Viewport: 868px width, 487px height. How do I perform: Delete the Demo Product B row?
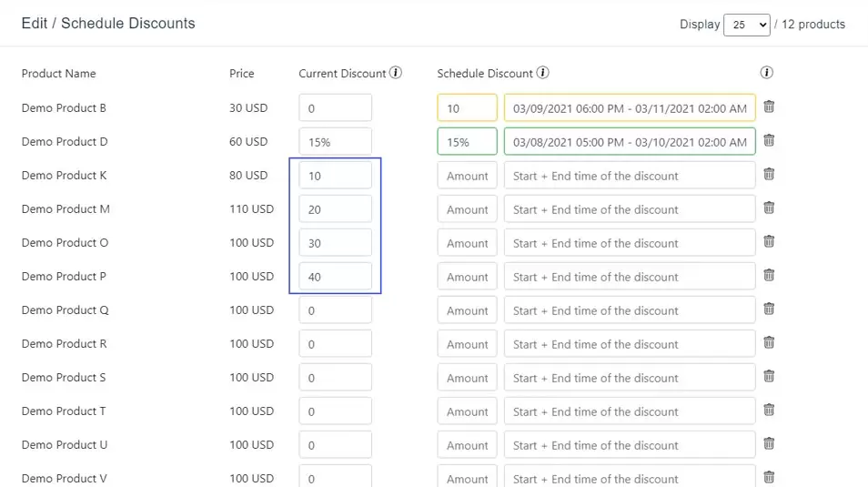coord(769,107)
